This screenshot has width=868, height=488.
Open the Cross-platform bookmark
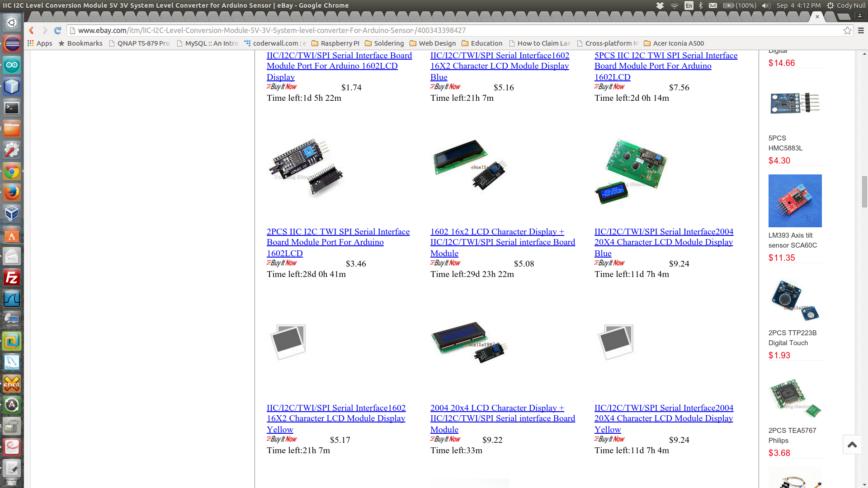click(608, 43)
